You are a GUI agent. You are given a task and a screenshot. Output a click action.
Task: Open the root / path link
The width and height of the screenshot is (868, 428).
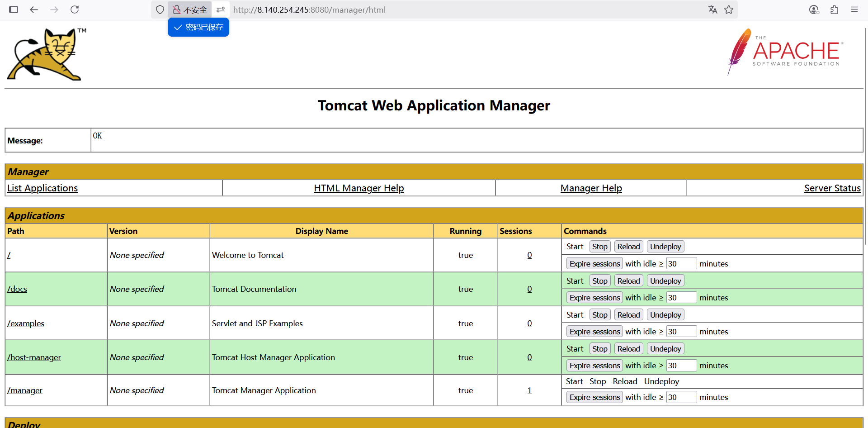pyautogui.click(x=9, y=255)
